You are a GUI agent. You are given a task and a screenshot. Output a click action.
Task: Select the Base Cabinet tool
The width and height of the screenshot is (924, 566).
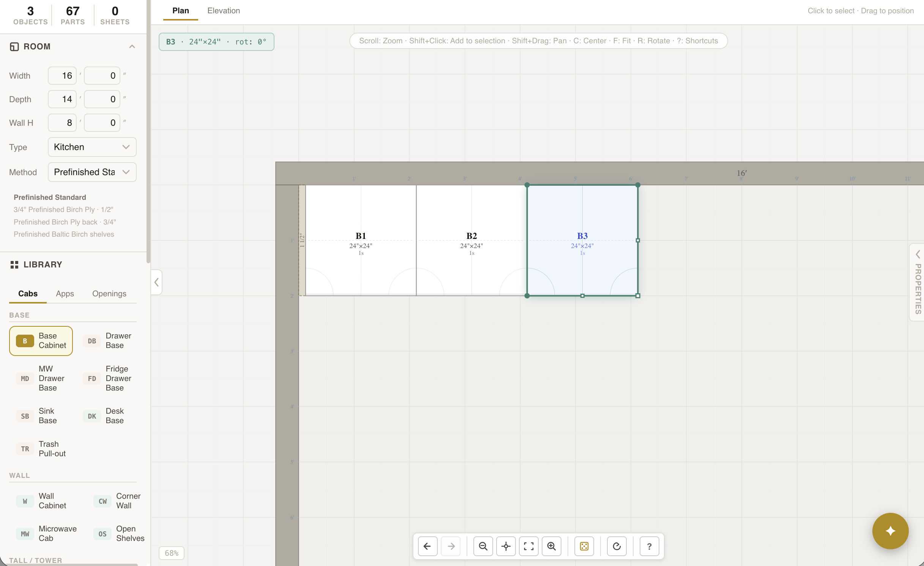(41, 341)
